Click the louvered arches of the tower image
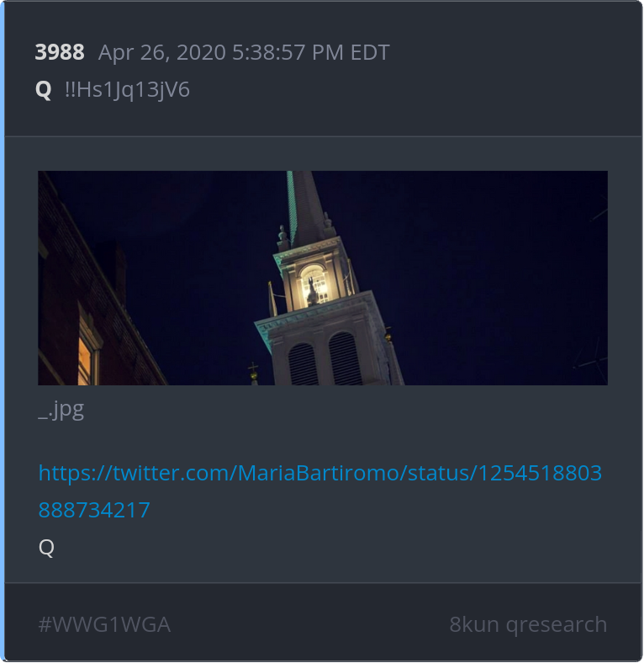Screen dimensions: 644x663 [325, 358]
